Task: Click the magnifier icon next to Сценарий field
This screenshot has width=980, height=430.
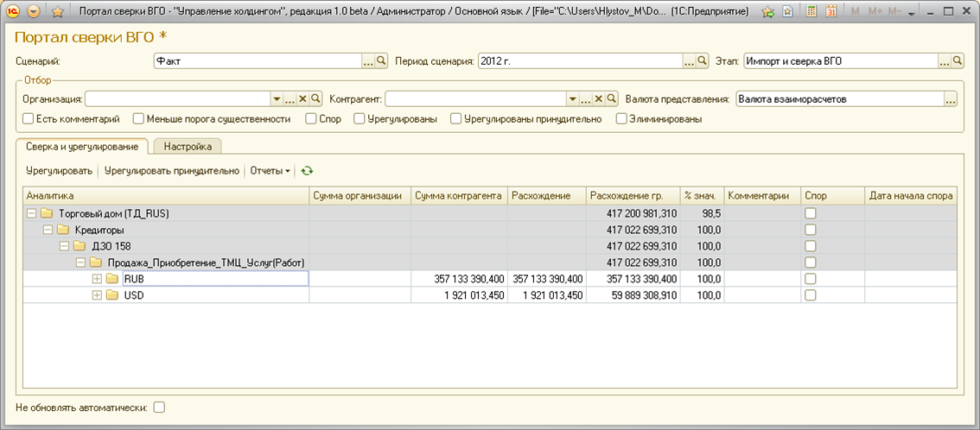Action: pos(381,61)
